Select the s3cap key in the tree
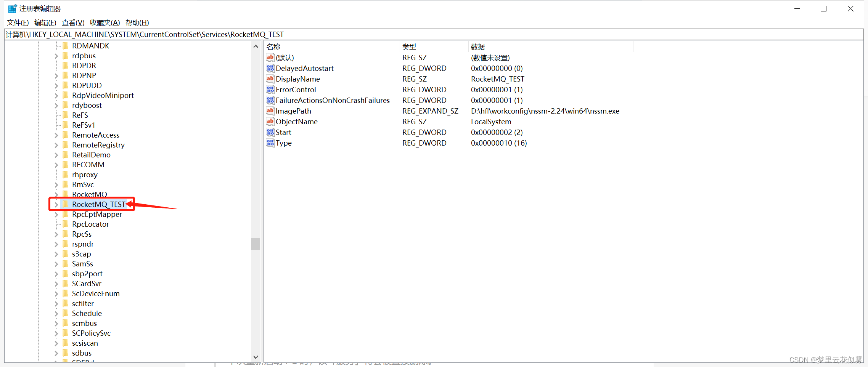The width and height of the screenshot is (868, 367). click(81, 254)
